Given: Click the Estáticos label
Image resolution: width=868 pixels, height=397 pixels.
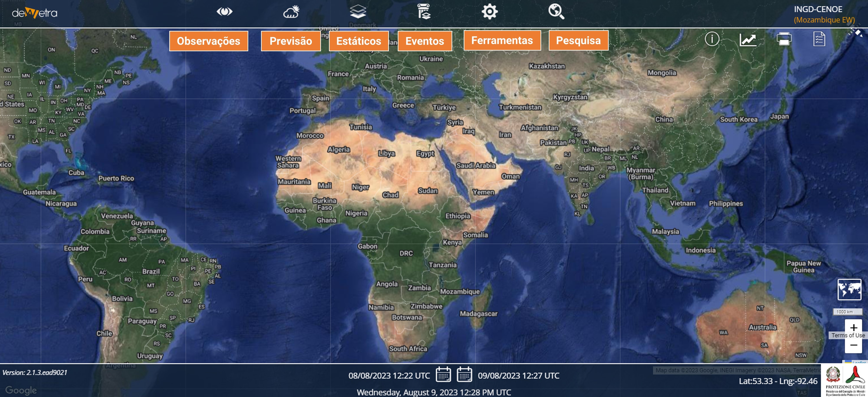Looking at the screenshot, I should tap(359, 41).
